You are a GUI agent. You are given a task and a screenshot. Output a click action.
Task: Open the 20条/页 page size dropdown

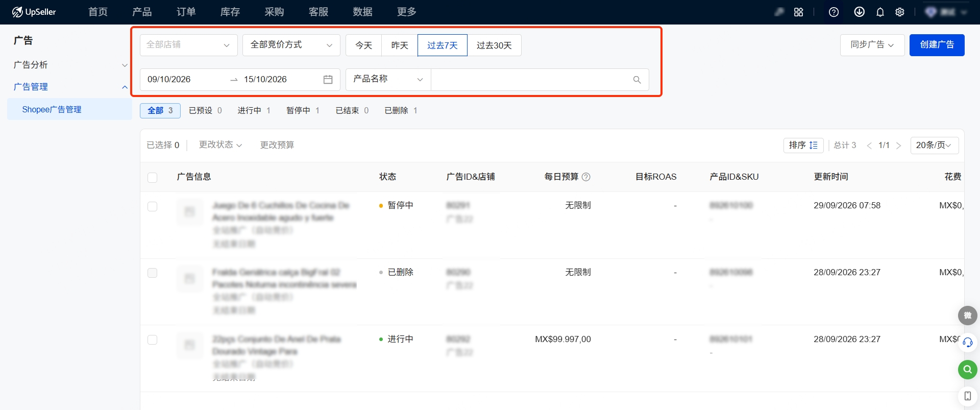tap(935, 146)
